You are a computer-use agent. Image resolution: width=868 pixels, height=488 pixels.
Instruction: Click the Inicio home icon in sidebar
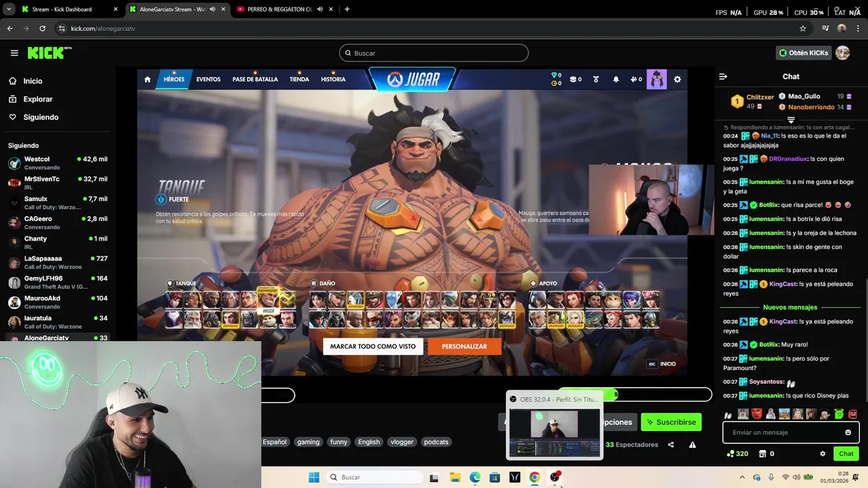click(12, 81)
